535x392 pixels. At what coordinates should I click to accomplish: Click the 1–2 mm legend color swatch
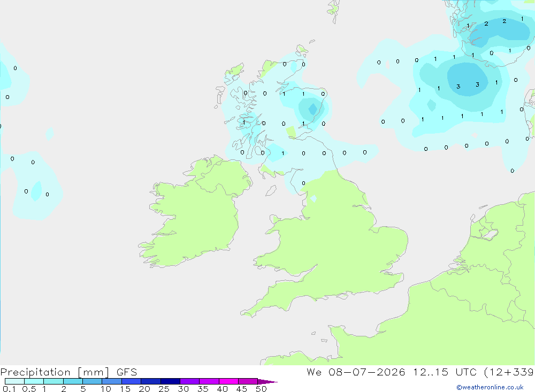[x=53, y=381]
